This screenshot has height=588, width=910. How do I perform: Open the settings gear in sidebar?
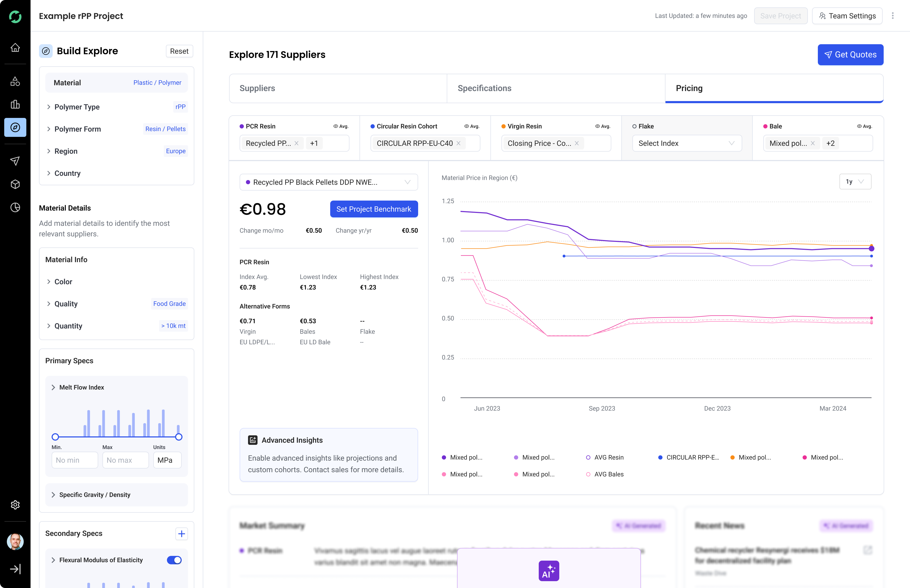coord(15,505)
